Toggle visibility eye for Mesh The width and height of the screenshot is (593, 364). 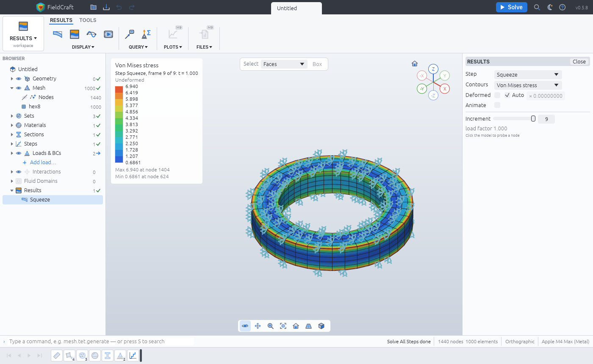coord(19,88)
